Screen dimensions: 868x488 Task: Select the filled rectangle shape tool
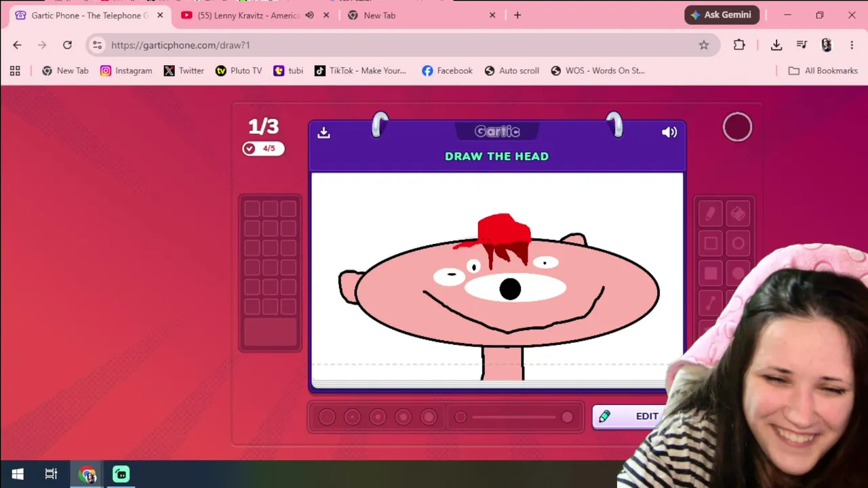pyautogui.click(x=710, y=274)
